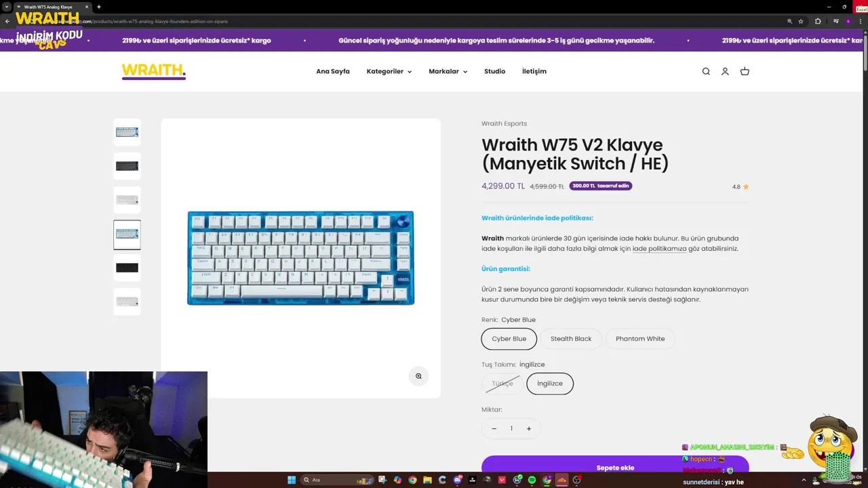Open File Explorer from the taskbar
The height and width of the screenshot is (488, 868).
point(427,480)
